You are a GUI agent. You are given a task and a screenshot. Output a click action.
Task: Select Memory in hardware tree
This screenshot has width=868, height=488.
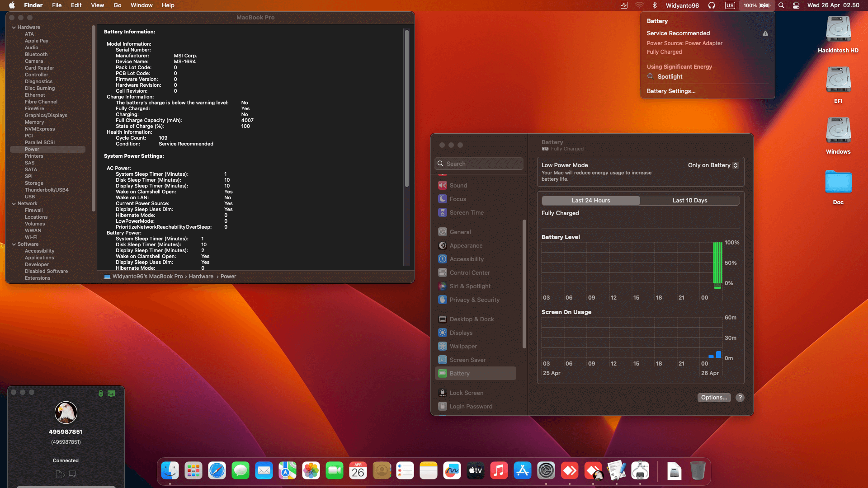click(x=34, y=122)
